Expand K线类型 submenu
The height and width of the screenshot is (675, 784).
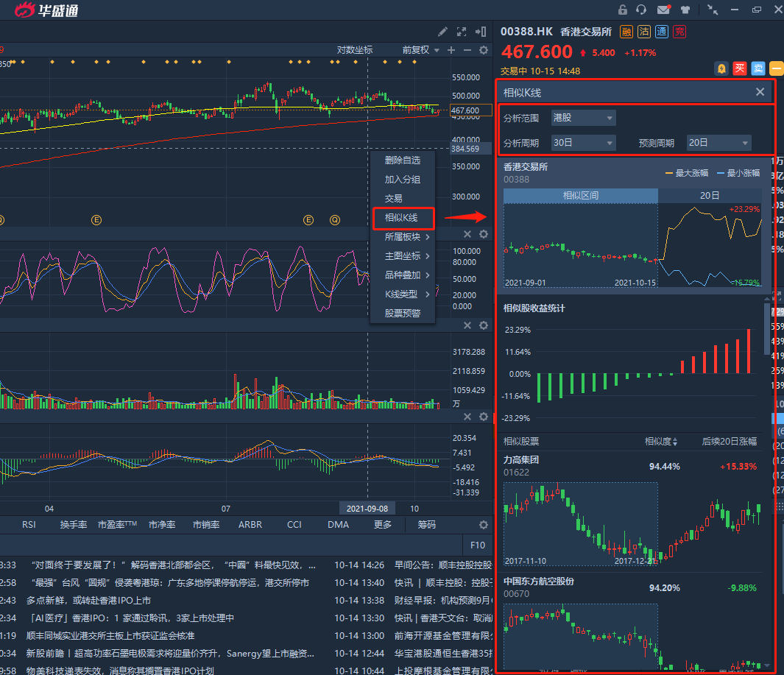pos(403,294)
